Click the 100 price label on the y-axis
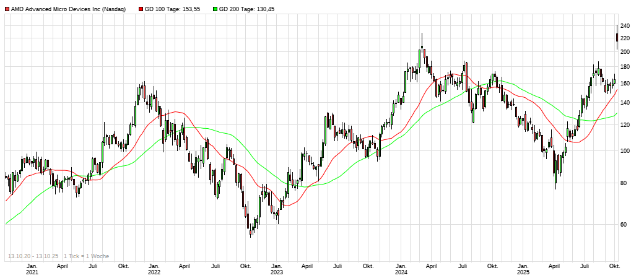The image size is (644, 278). coord(624,151)
